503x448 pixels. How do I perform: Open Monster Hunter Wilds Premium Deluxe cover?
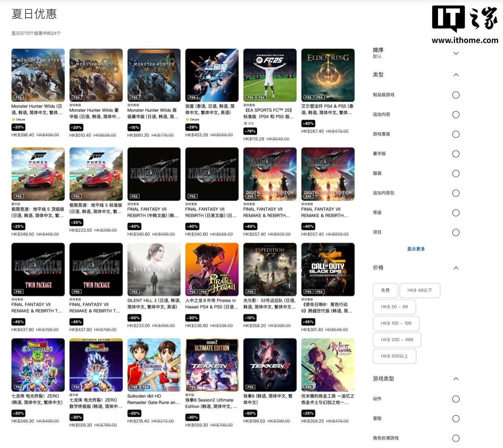point(154,75)
